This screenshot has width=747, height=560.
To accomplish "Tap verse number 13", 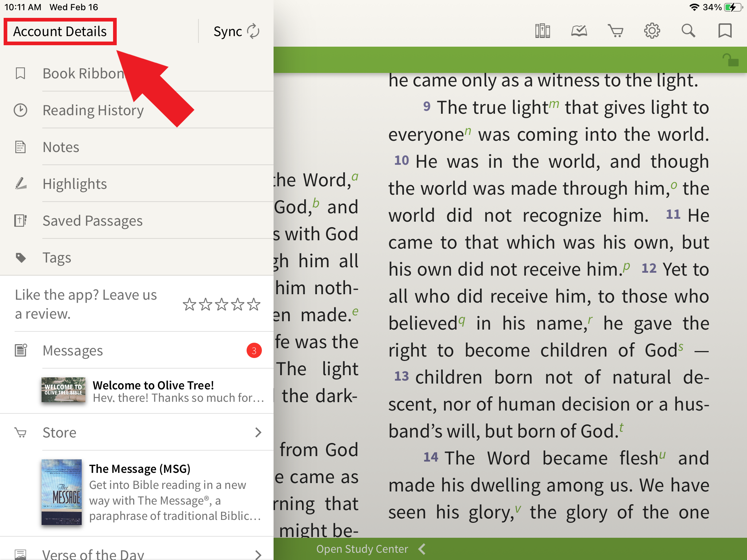I will [x=402, y=376].
